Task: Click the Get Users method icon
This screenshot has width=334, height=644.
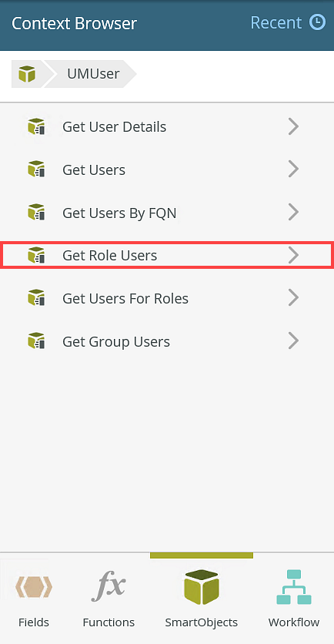Action: [x=36, y=169]
